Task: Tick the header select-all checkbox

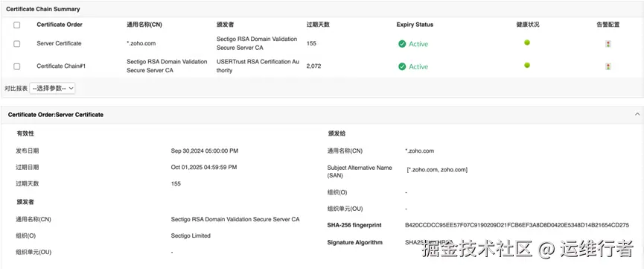Action: [x=17, y=25]
